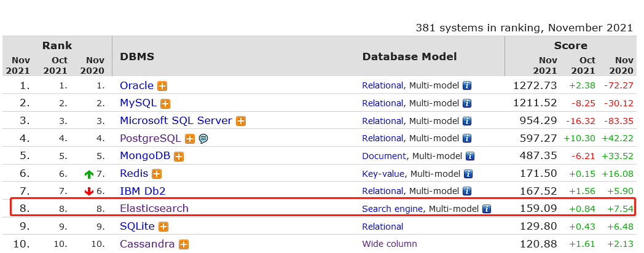This screenshot has width=644, height=253.
Task: Click the score change +33.52
Action: point(618,157)
